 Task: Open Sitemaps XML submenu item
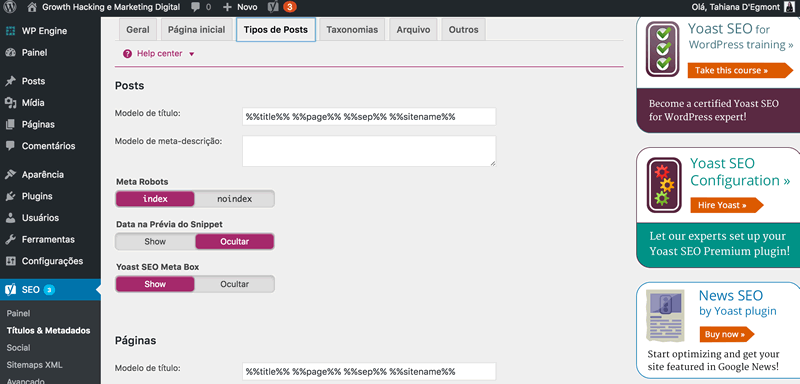[x=35, y=365]
